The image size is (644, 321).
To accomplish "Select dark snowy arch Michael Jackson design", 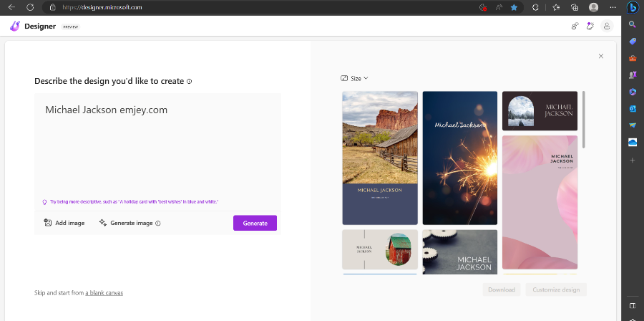I will click(540, 111).
